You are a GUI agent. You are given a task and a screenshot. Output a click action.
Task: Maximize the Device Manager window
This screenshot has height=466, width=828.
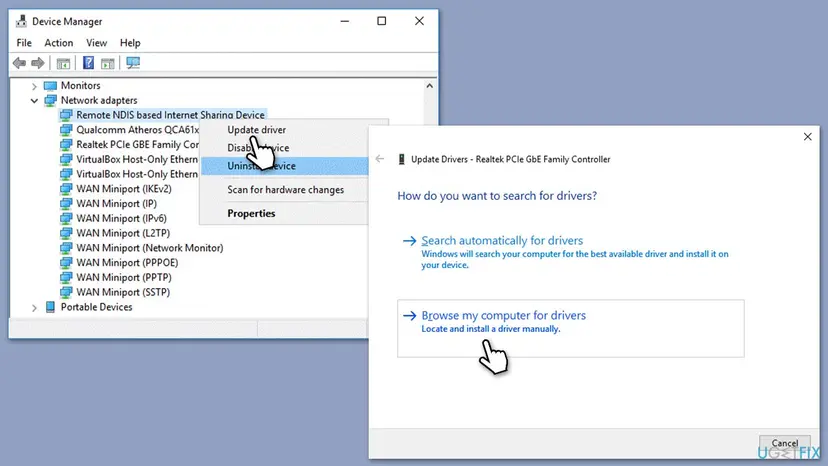[381, 21]
